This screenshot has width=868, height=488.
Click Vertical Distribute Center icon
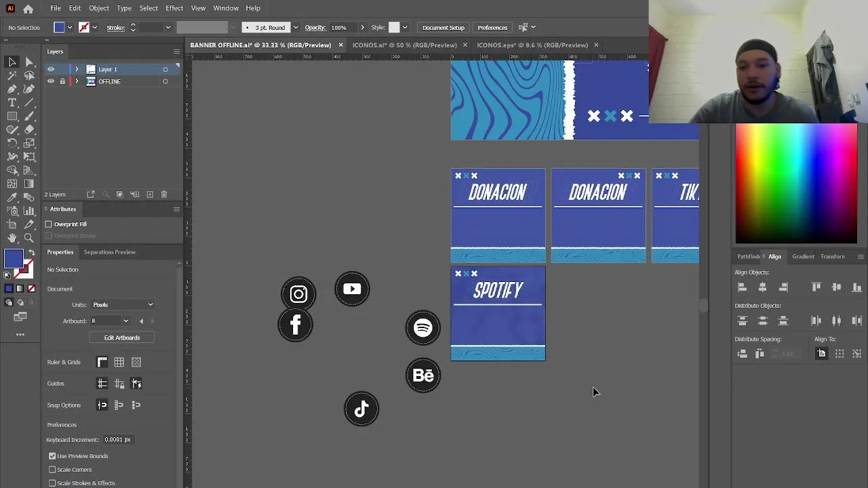pos(762,321)
